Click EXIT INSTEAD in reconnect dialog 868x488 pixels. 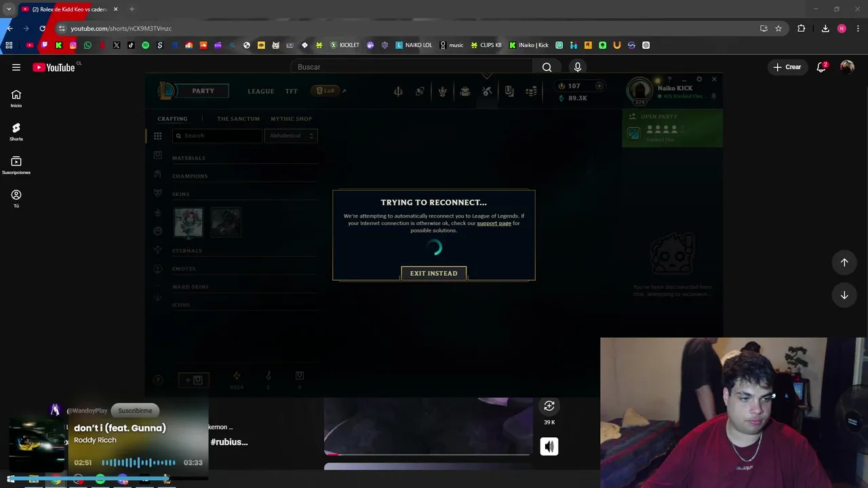(434, 273)
